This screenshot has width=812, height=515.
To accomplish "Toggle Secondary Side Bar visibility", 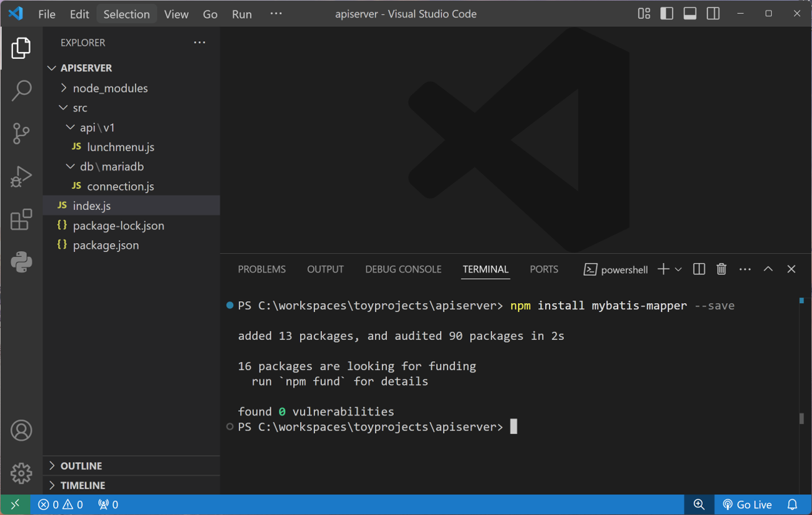I will click(713, 14).
